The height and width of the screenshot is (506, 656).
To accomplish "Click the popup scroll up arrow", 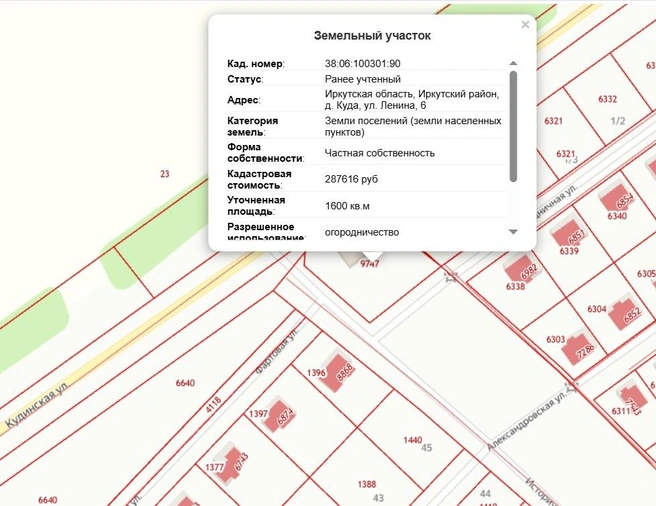I will coord(513,63).
